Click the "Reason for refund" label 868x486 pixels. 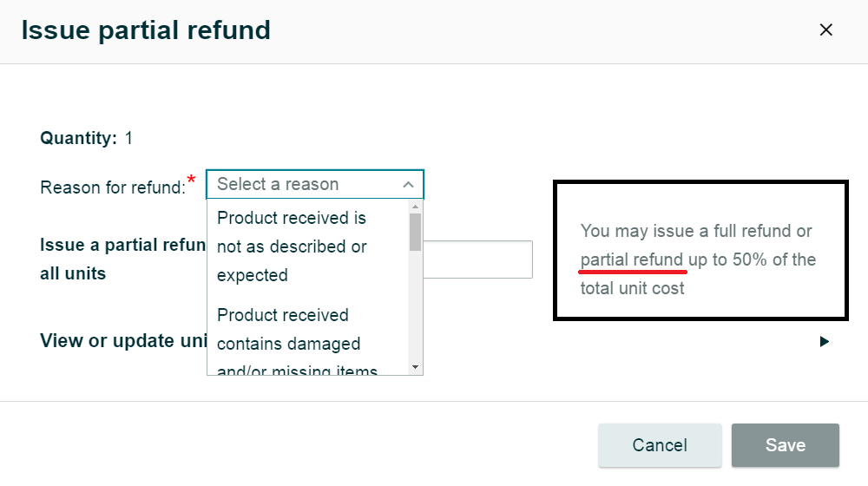tap(113, 187)
